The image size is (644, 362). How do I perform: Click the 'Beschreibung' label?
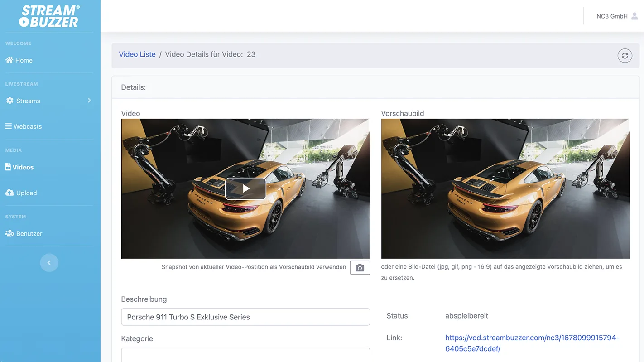pyautogui.click(x=144, y=299)
